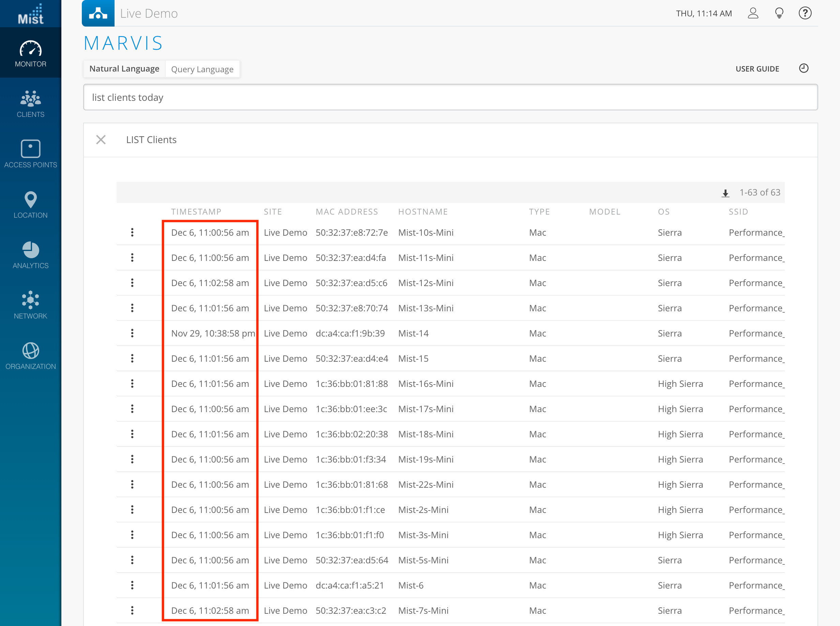The image size is (840, 626).
Task: Select the Natural Language tab
Action: (x=124, y=69)
